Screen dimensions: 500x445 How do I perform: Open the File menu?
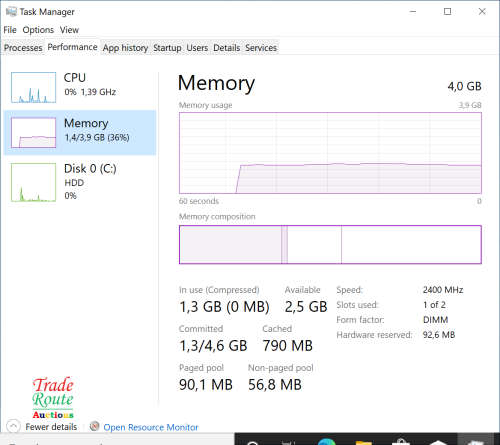pos(10,30)
